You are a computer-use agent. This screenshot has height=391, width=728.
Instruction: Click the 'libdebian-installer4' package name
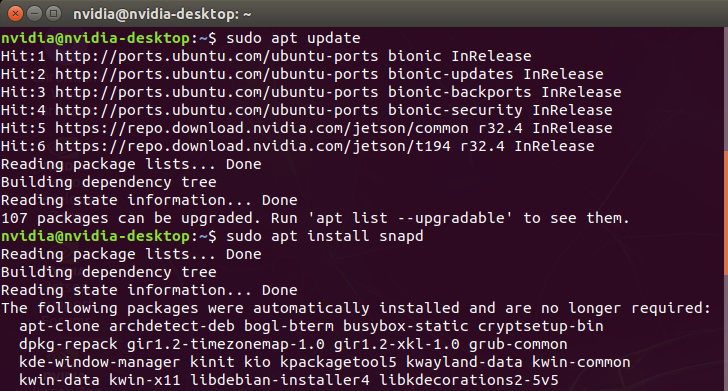point(280,380)
